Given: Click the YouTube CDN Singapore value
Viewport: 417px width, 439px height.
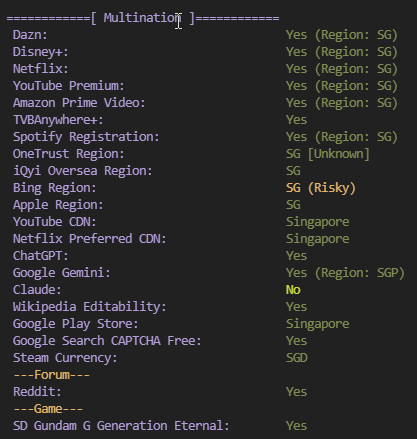Looking at the screenshot, I should point(318,222).
